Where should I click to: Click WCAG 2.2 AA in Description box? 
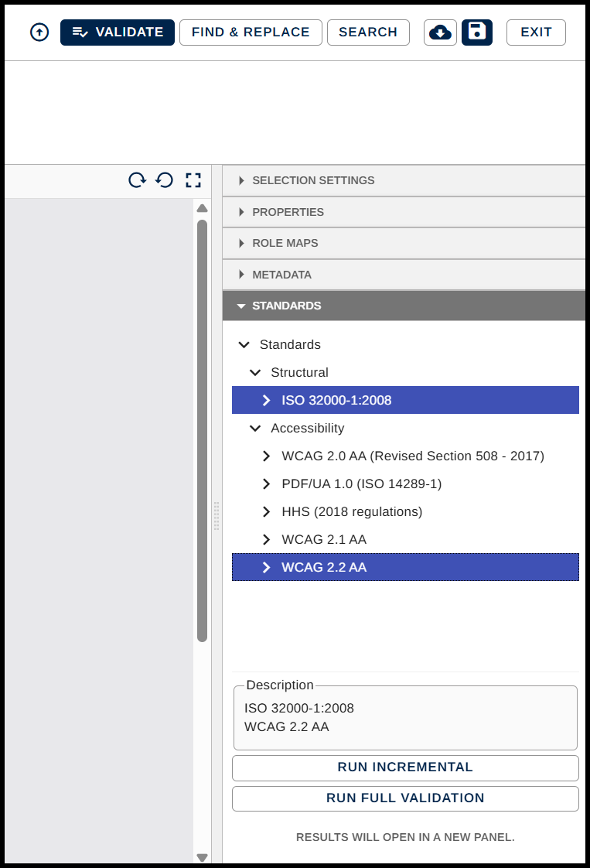pos(287,727)
